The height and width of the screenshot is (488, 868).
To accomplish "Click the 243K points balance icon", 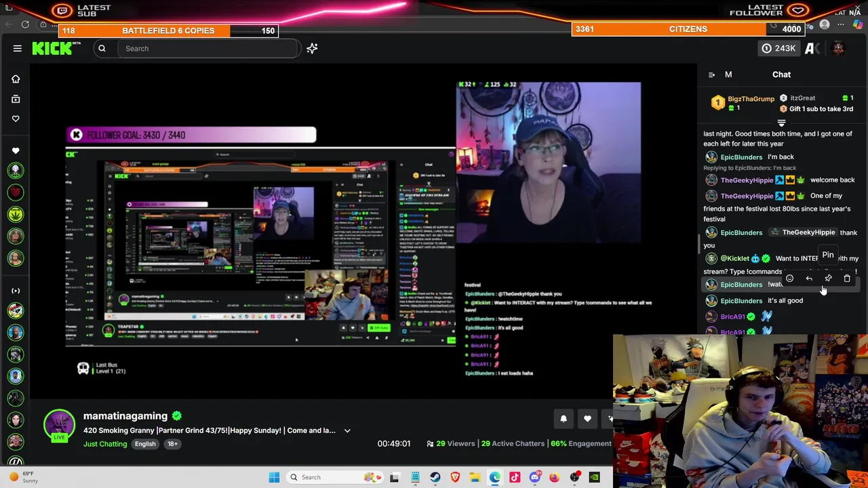I will coord(778,48).
